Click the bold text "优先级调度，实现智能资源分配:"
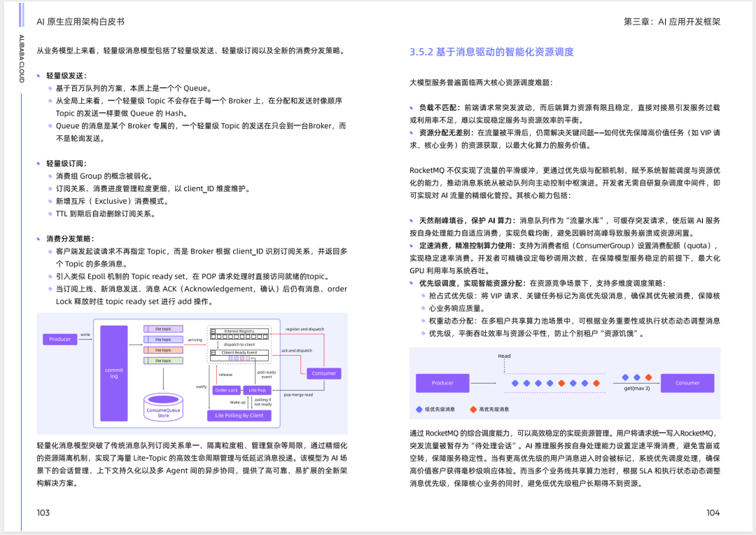The width and height of the screenshot is (756, 535). tap(472, 283)
